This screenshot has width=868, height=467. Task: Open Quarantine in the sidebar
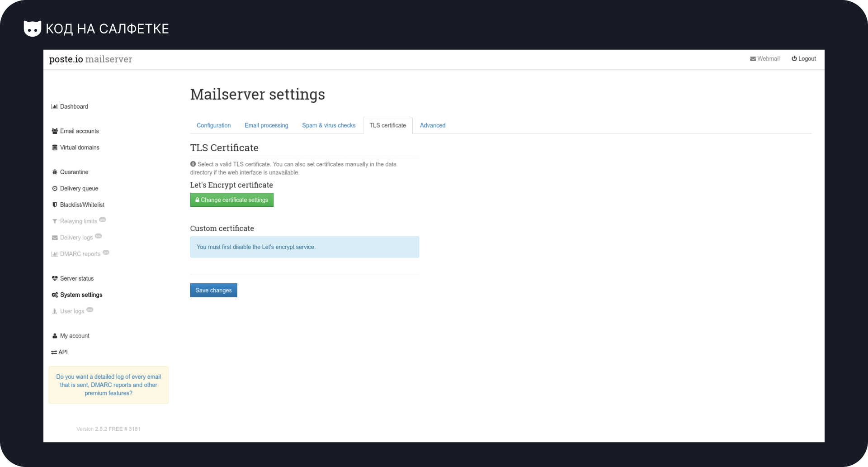pos(70,172)
